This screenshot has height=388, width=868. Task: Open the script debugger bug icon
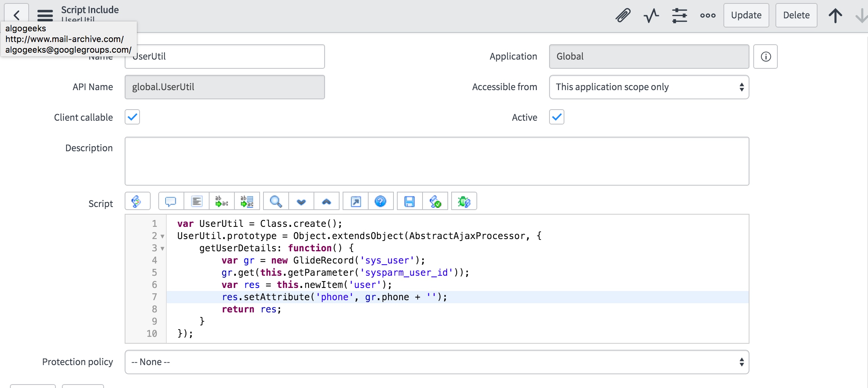coord(464,201)
